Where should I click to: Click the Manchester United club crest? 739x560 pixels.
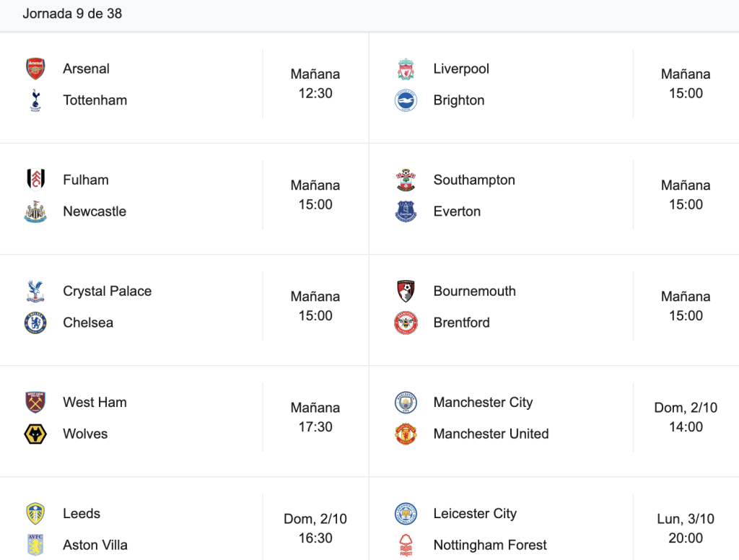[406, 434]
